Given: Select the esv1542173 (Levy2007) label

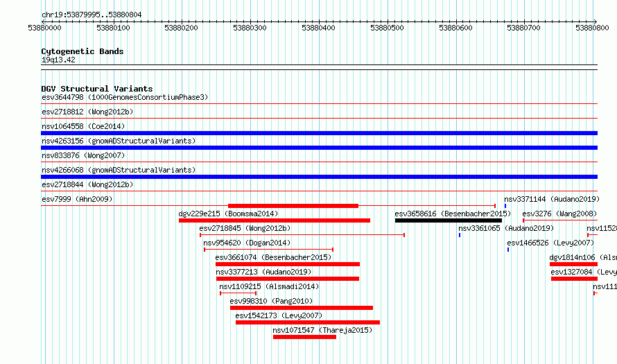Looking at the screenshot, I should click(279, 315).
